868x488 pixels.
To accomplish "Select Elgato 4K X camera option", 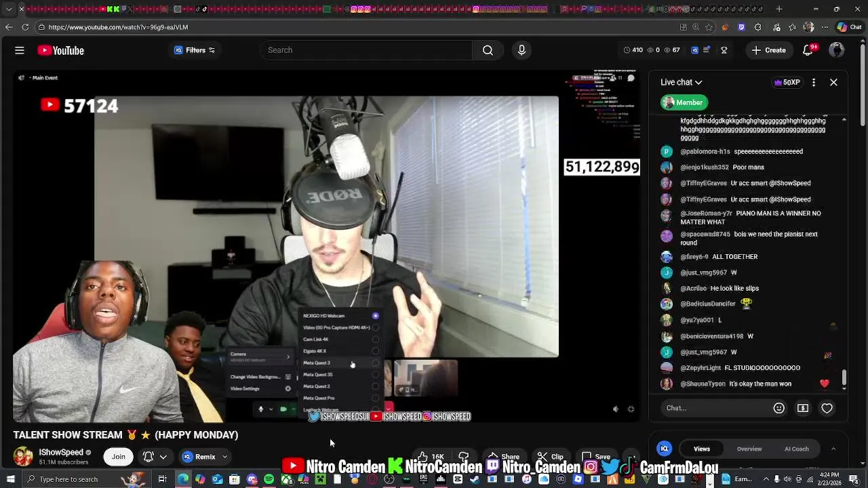I will (340, 351).
